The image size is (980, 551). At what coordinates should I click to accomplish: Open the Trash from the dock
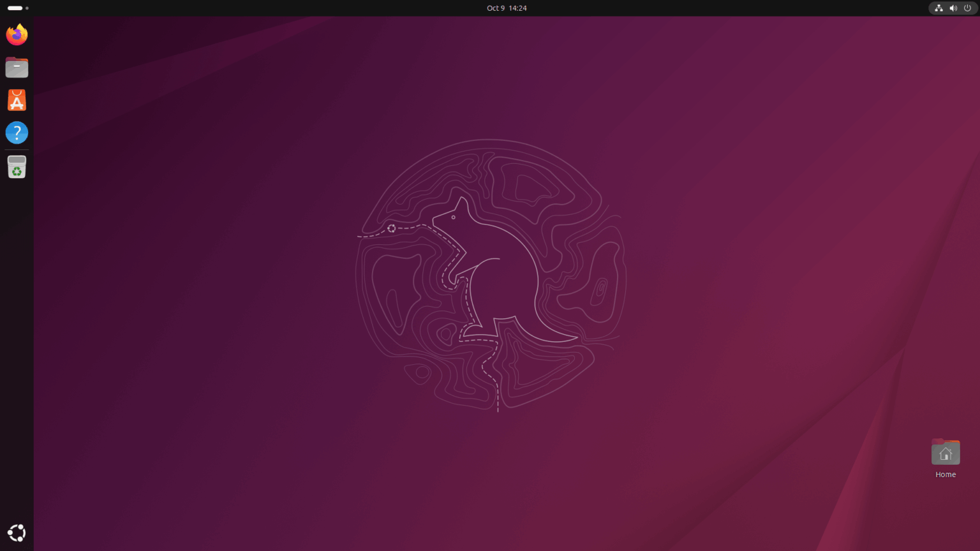pos(17,166)
